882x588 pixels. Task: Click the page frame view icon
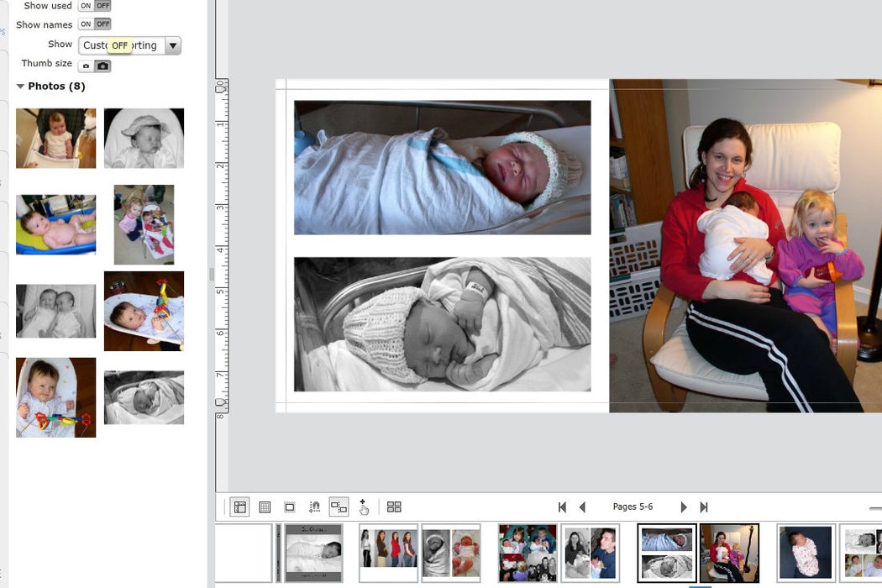pos(290,507)
